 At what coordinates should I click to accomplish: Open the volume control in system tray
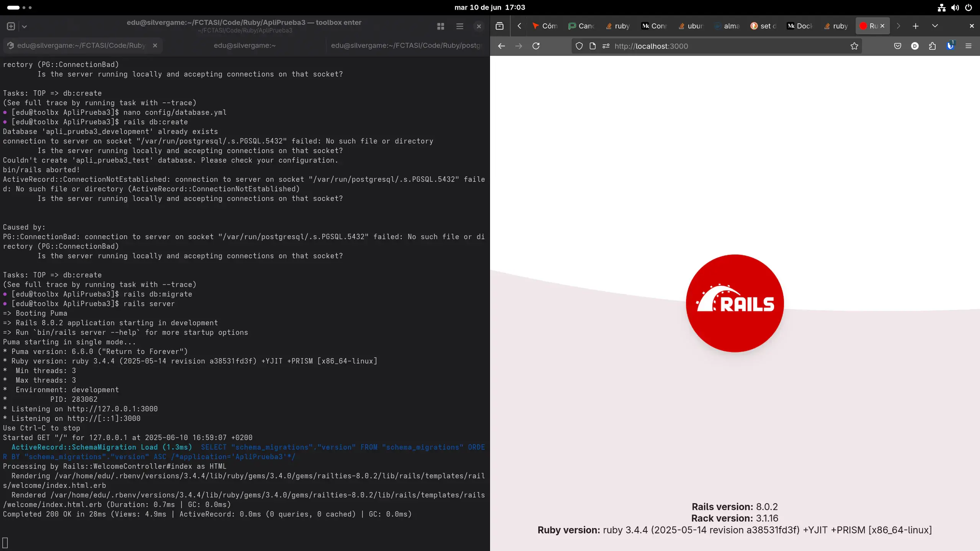tap(955, 7)
